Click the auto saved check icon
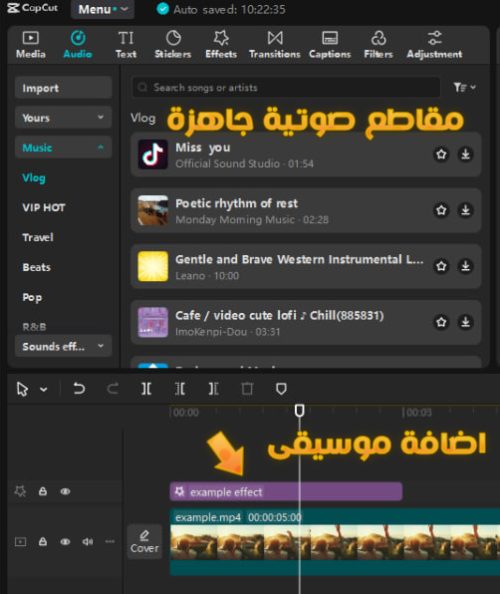This screenshot has height=594, width=500. point(163,9)
